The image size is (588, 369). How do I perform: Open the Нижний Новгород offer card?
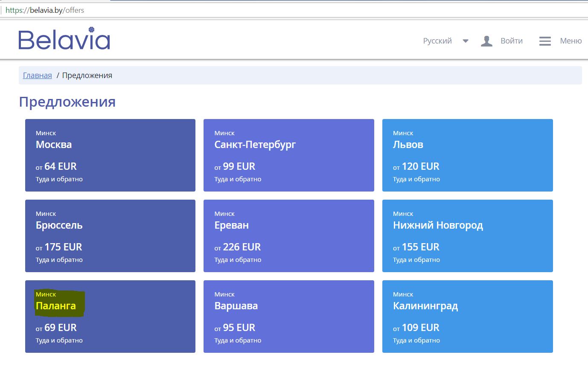click(468, 236)
